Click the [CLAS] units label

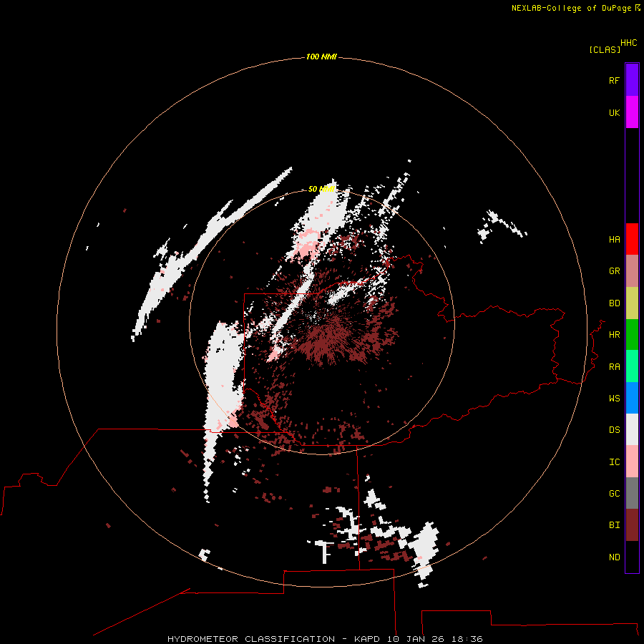coord(605,49)
